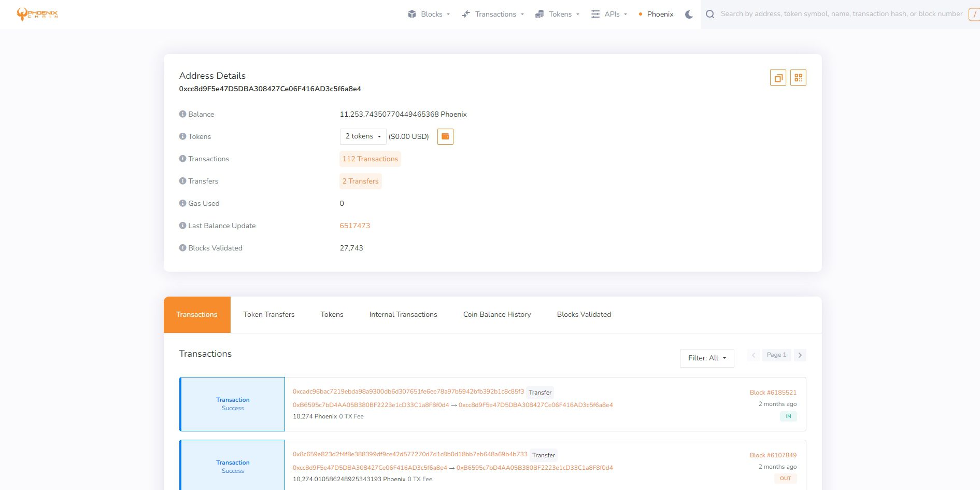
Task: Select the Phoenix network indicator
Action: tap(656, 15)
